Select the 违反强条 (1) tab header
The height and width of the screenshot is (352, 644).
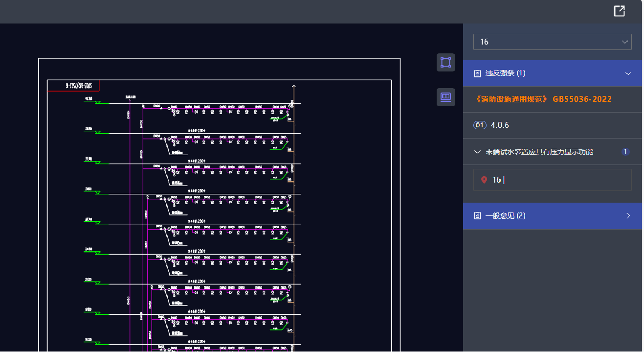[x=505, y=73]
